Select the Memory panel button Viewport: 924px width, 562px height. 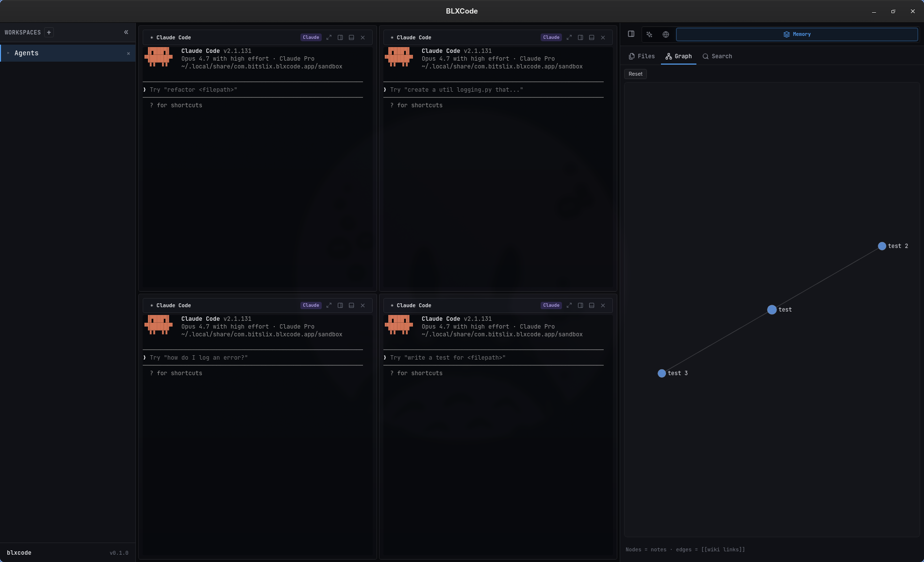pyautogui.click(x=797, y=34)
